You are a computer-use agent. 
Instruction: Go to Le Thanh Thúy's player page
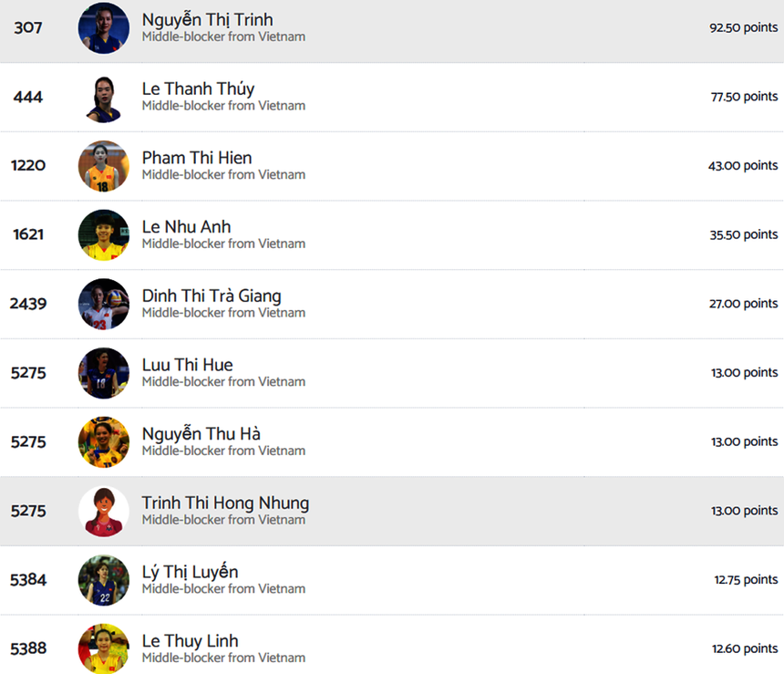pos(198,88)
